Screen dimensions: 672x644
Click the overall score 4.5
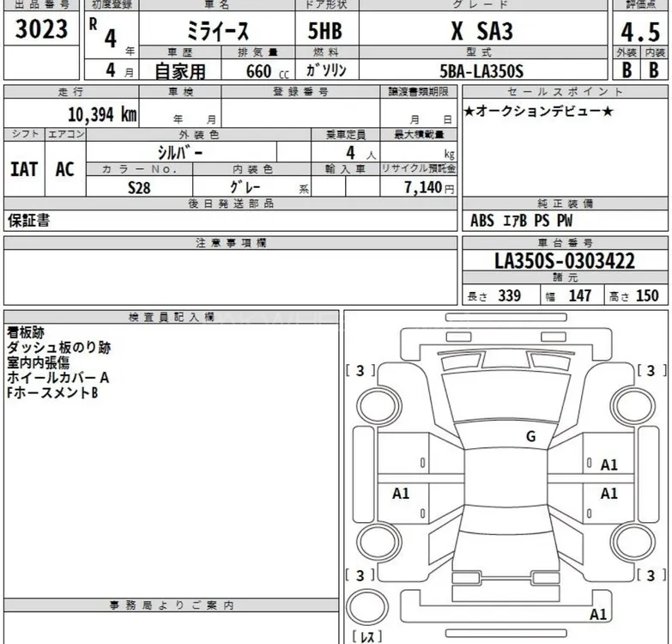640,32
